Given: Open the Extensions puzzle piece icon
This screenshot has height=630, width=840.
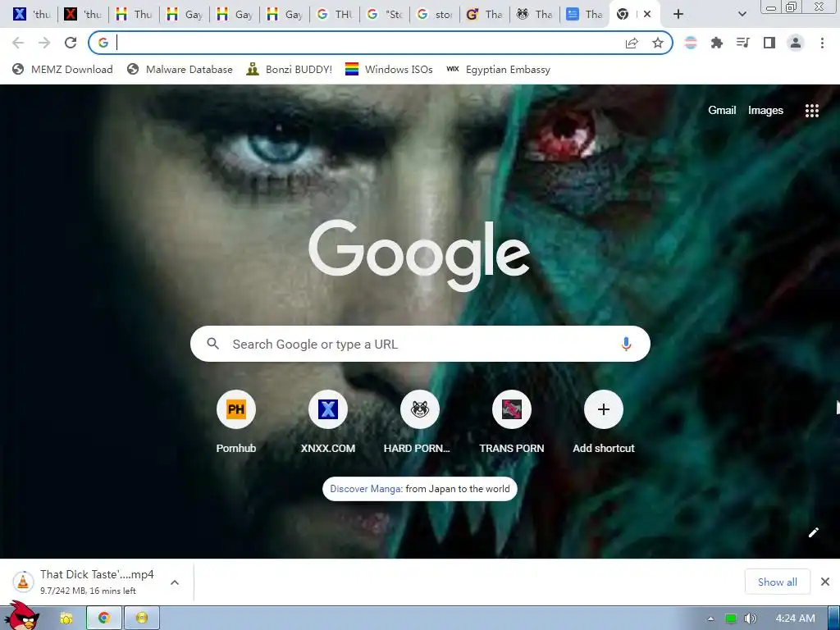Looking at the screenshot, I should coord(717,43).
